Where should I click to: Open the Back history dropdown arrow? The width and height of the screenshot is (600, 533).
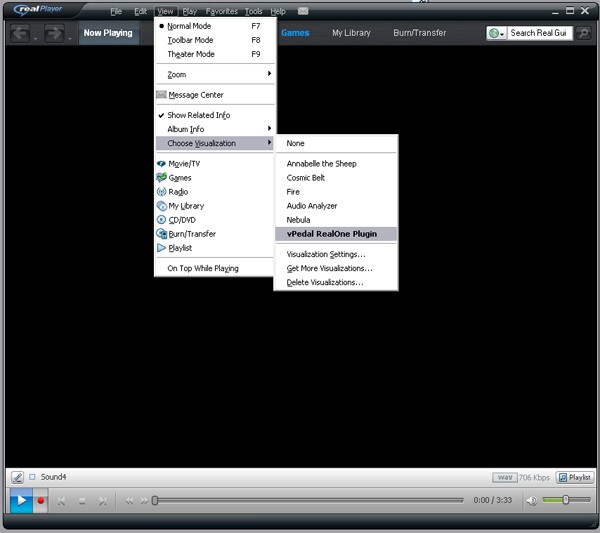click(35, 38)
